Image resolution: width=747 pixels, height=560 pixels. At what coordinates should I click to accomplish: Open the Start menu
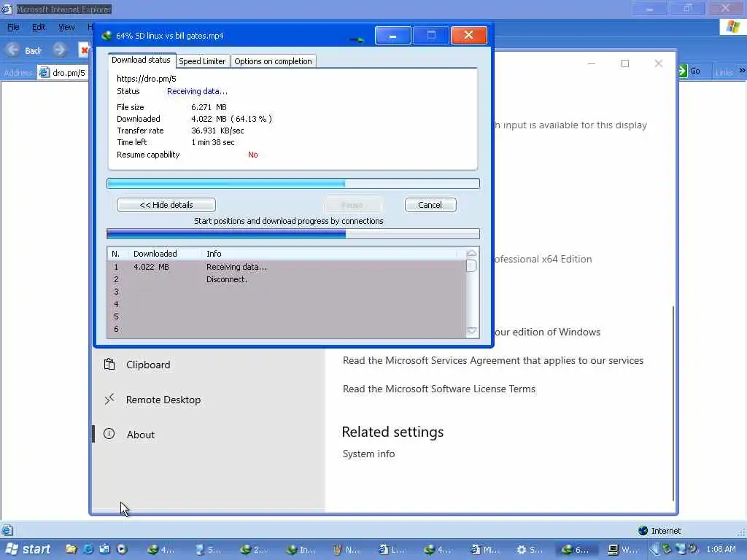28,550
